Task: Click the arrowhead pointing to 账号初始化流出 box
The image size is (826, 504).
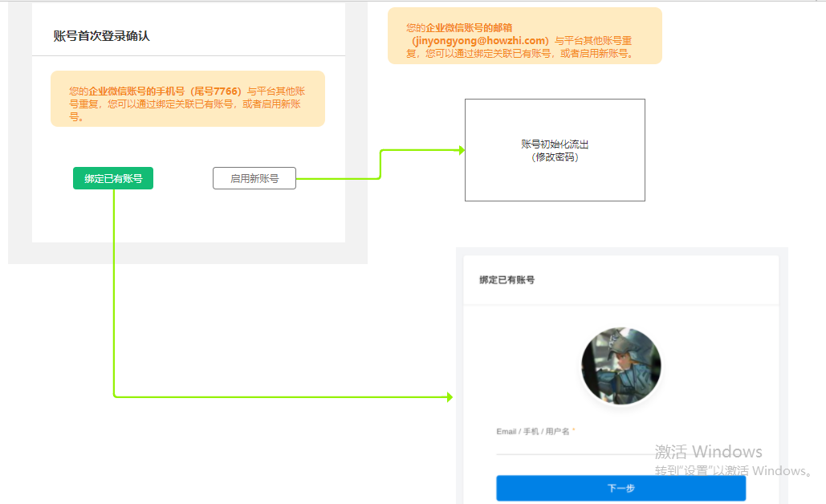Action: tap(461, 150)
